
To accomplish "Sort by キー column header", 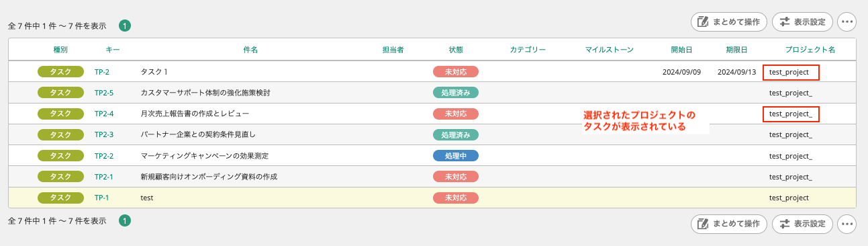I will tap(113, 50).
